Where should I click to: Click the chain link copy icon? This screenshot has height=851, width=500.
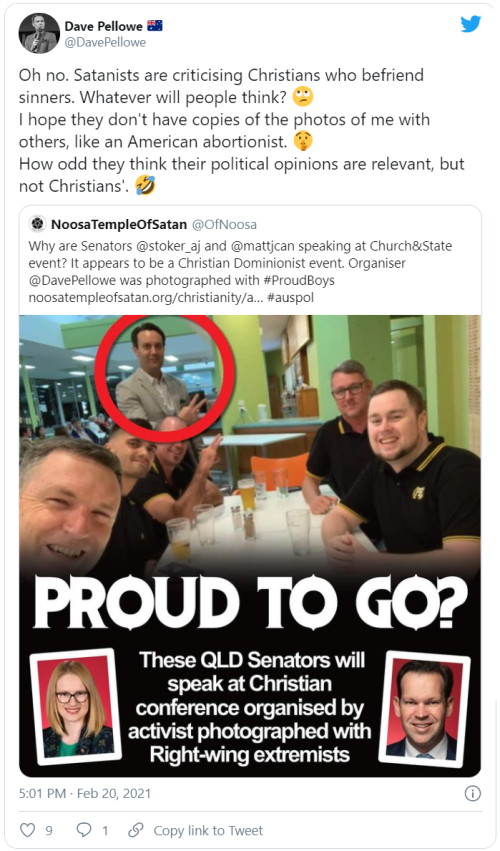(x=135, y=830)
